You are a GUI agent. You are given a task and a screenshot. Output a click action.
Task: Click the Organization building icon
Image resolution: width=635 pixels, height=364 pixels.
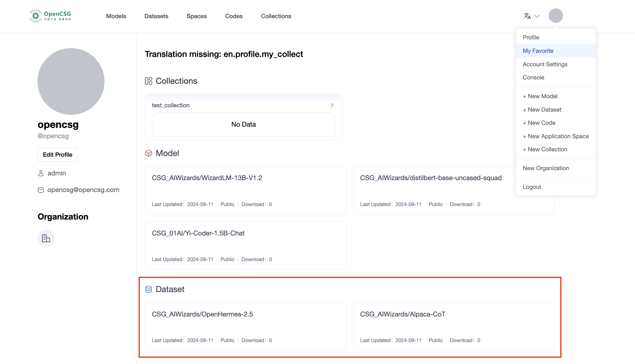click(x=46, y=238)
